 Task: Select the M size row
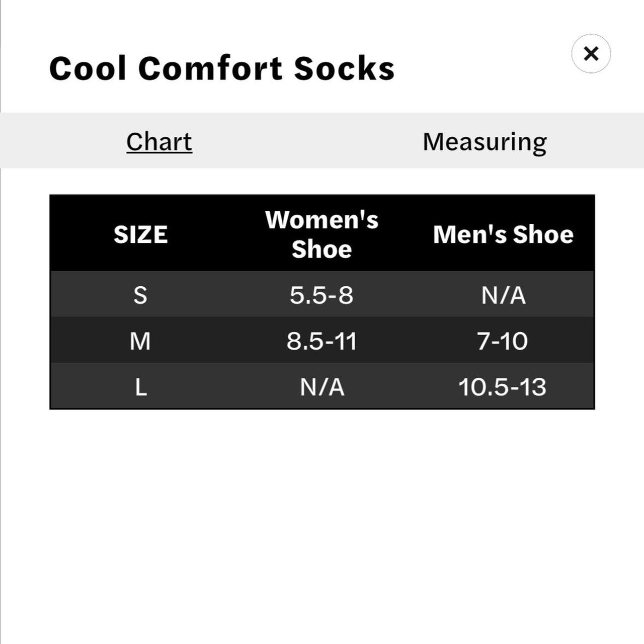coord(141,341)
